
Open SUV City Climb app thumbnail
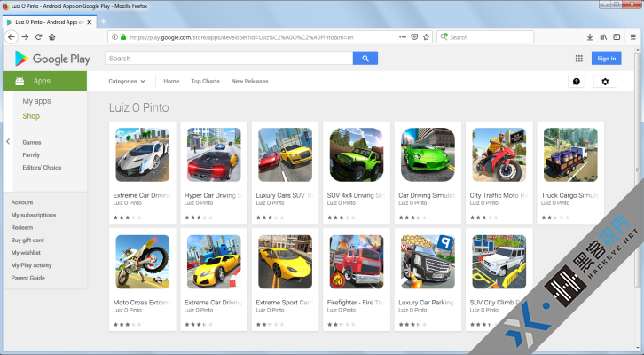pyautogui.click(x=499, y=262)
